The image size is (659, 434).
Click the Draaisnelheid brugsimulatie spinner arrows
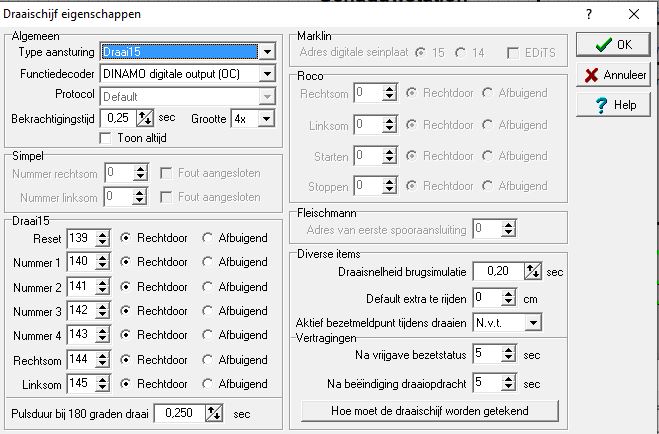pyautogui.click(x=533, y=272)
